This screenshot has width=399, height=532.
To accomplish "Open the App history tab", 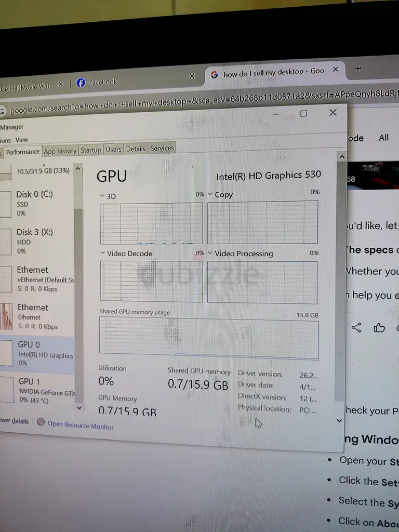I will pos(60,151).
